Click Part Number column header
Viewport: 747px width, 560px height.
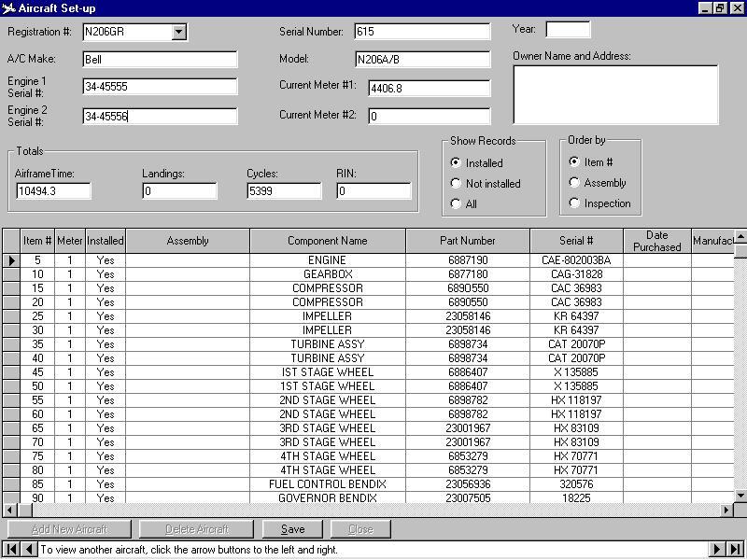point(467,241)
